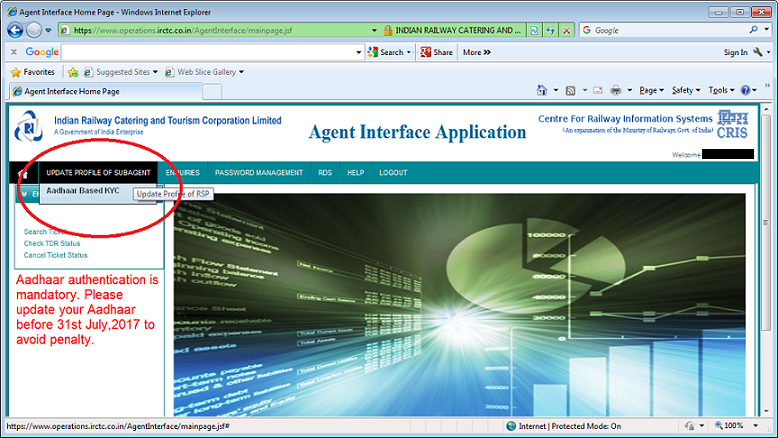Click the page vertical scrollbar

(767, 223)
